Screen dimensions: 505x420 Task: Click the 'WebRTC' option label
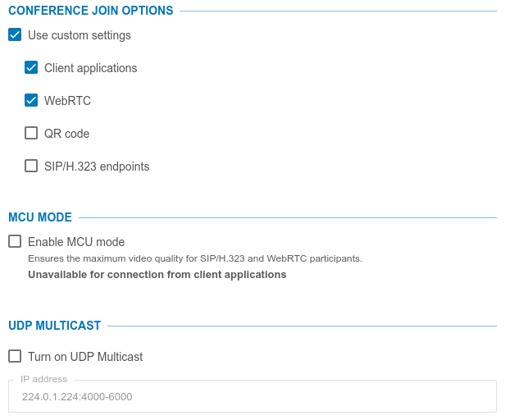click(x=67, y=101)
